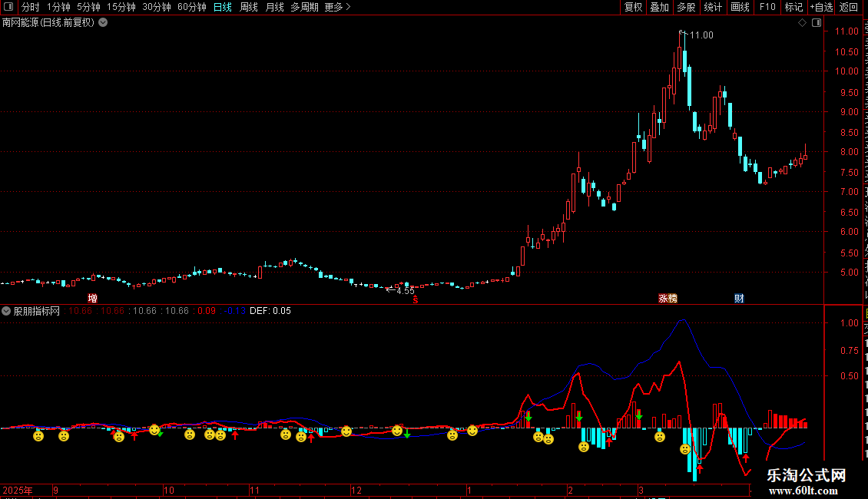Click the 增 event marker below candles
The image size is (868, 499).
(x=92, y=298)
